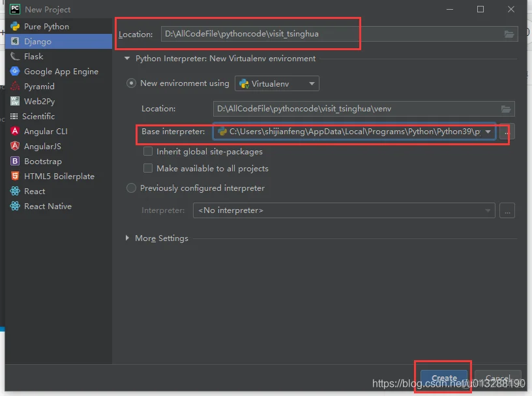This screenshot has height=396, width=532.
Task: Edit the venv Location path field
Action: [364, 109]
